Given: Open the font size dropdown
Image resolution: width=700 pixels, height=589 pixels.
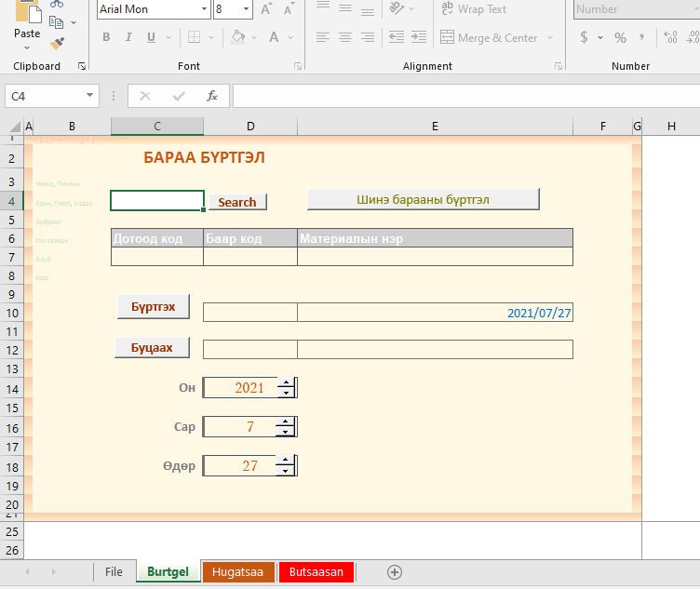Looking at the screenshot, I should pos(246,9).
